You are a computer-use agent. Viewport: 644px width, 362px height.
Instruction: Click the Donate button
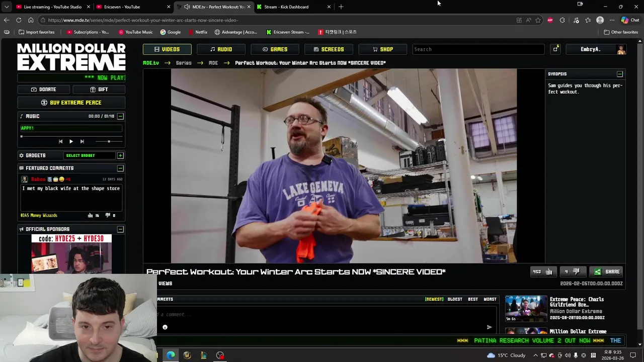[x=44, y=89]
